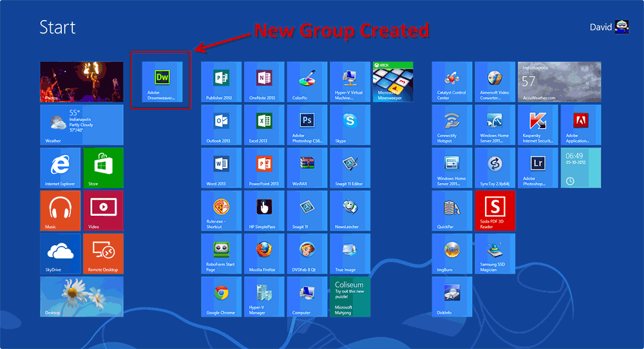
Task: Open True Image tile
Action: [350, 254]
